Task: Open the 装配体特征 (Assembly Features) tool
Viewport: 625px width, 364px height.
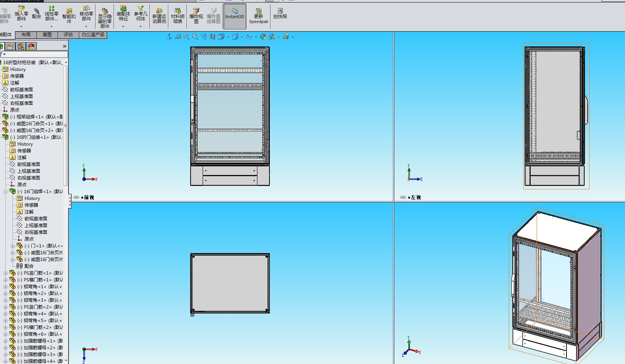Action: (x=123, y=14)
